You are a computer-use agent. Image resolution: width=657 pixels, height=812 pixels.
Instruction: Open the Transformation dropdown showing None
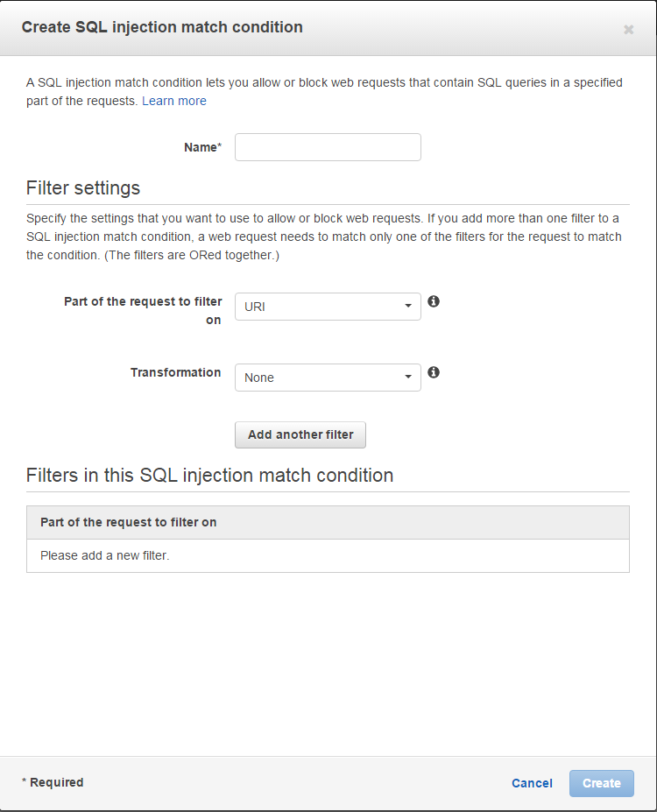pyautogui.click(x=328, y=378)
